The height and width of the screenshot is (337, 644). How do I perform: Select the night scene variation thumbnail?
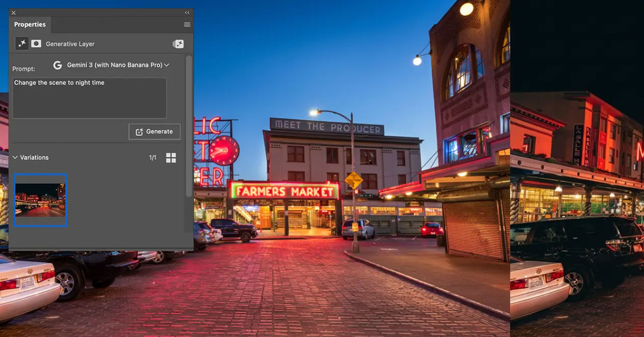coord(40,200)
